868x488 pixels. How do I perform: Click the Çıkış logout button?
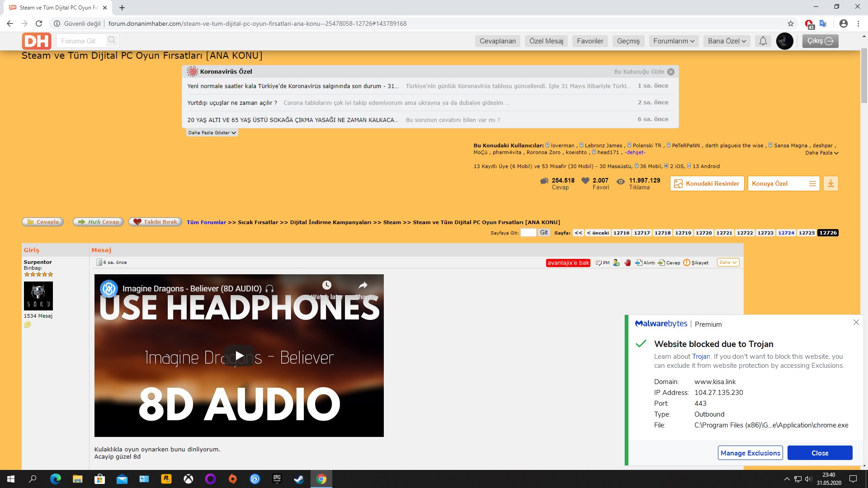pyautogui.click(x=820, y=41)
